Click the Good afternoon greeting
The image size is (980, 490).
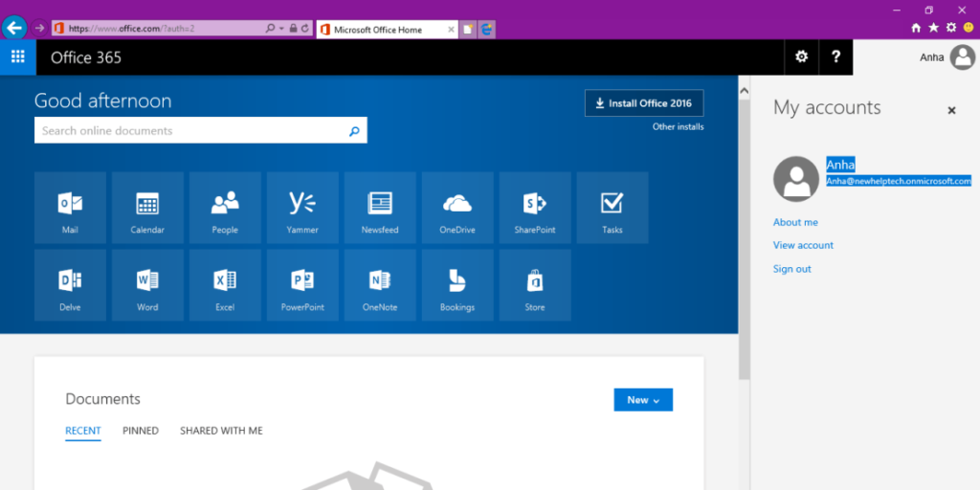103,101
